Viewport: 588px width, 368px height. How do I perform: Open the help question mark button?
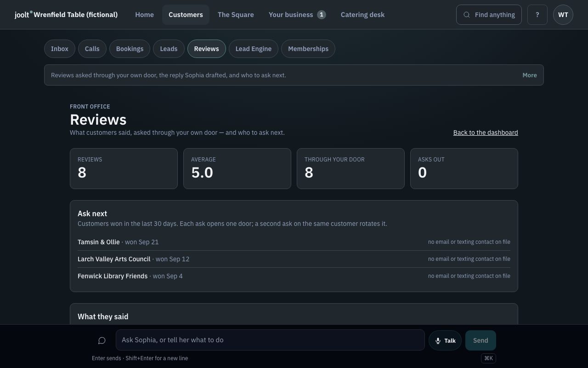pos(537,15)
